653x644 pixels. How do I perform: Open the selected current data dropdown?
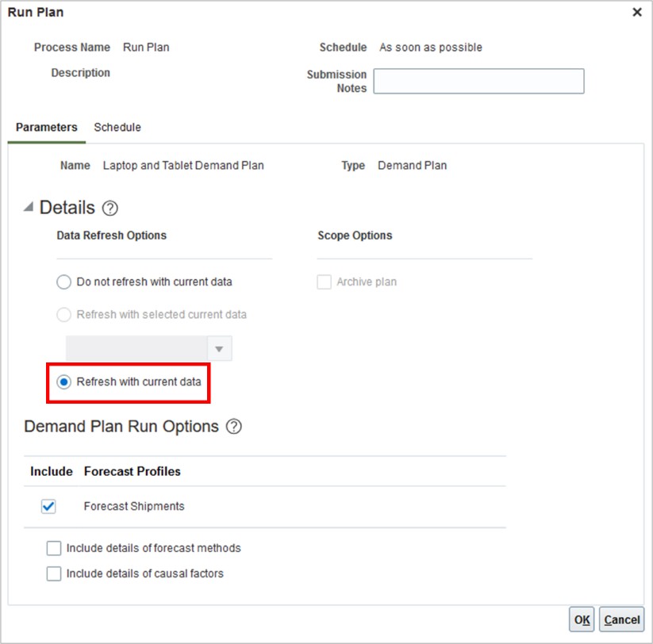220,347
